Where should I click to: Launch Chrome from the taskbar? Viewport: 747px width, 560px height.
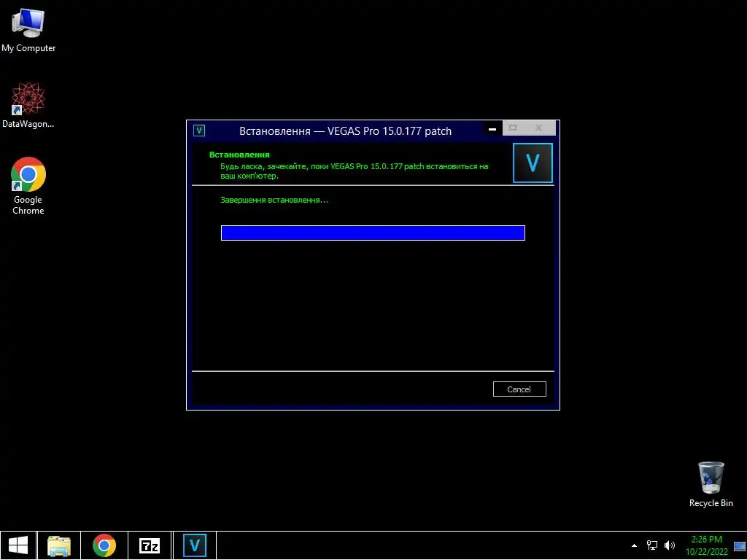point(104,545)
